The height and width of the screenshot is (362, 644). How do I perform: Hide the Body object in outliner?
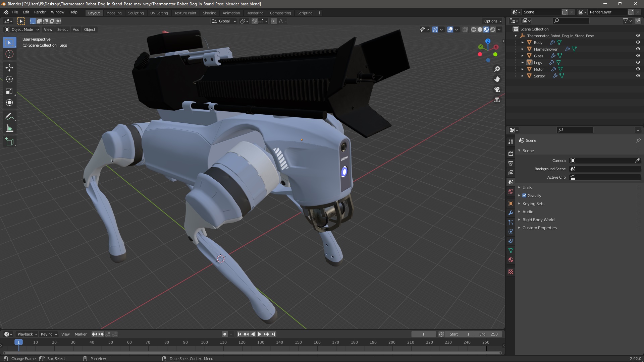coord(638,42)
